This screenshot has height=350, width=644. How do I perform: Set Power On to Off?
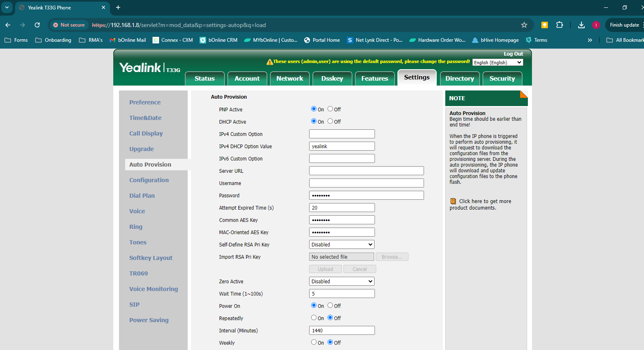[330, 305]
